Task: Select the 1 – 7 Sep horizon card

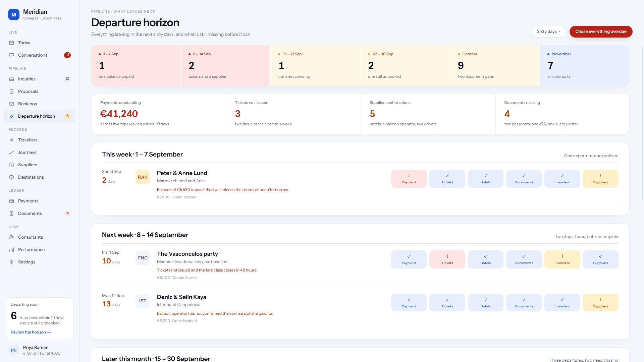Action: coord(136,66)
